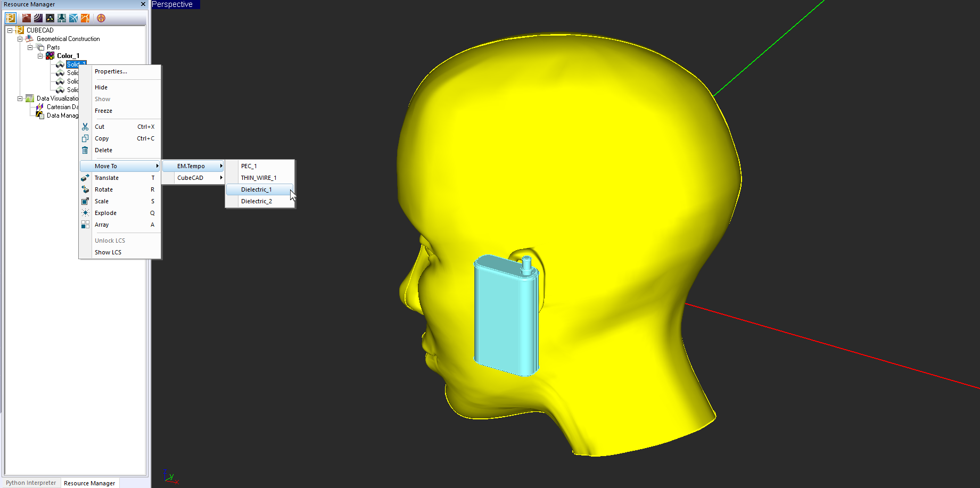The width and height of the screenshot is (980, 488).
Task: Collapse the Geometrical Construction node
Action: 20,39
